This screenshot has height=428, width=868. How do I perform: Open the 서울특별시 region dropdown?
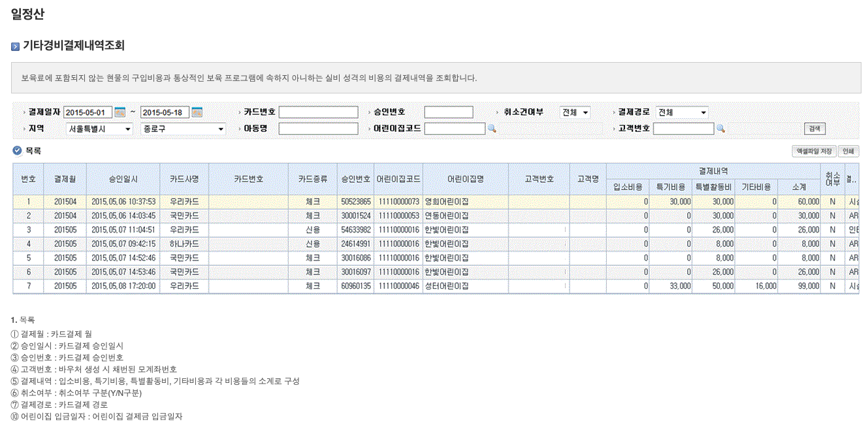pos(99,129)
